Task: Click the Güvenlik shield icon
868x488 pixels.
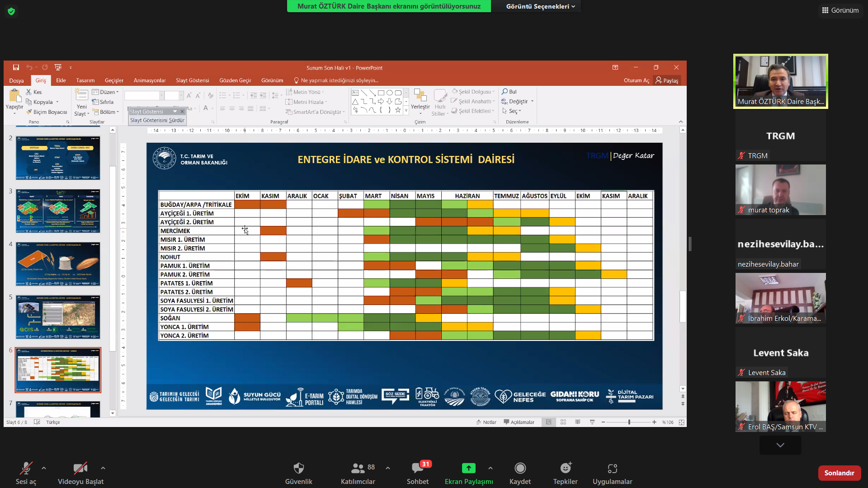Action: [x=298, y=468]
